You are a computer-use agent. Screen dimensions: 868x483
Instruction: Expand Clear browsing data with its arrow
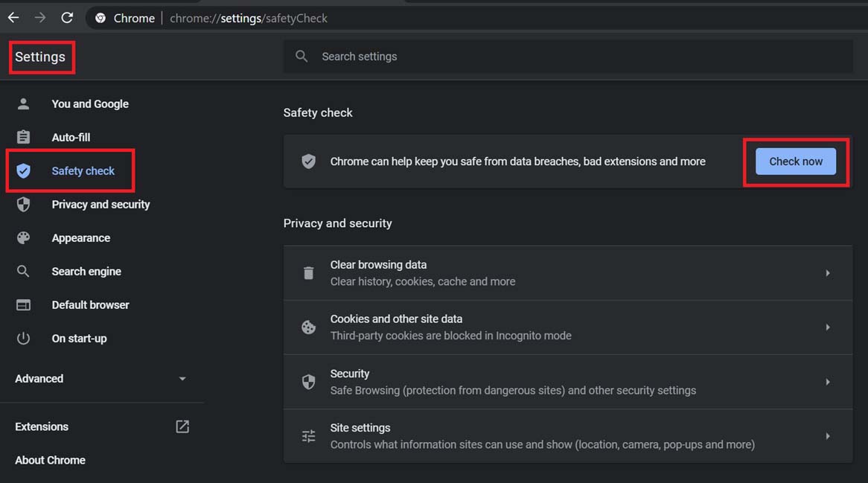click(x=828, y=273)
